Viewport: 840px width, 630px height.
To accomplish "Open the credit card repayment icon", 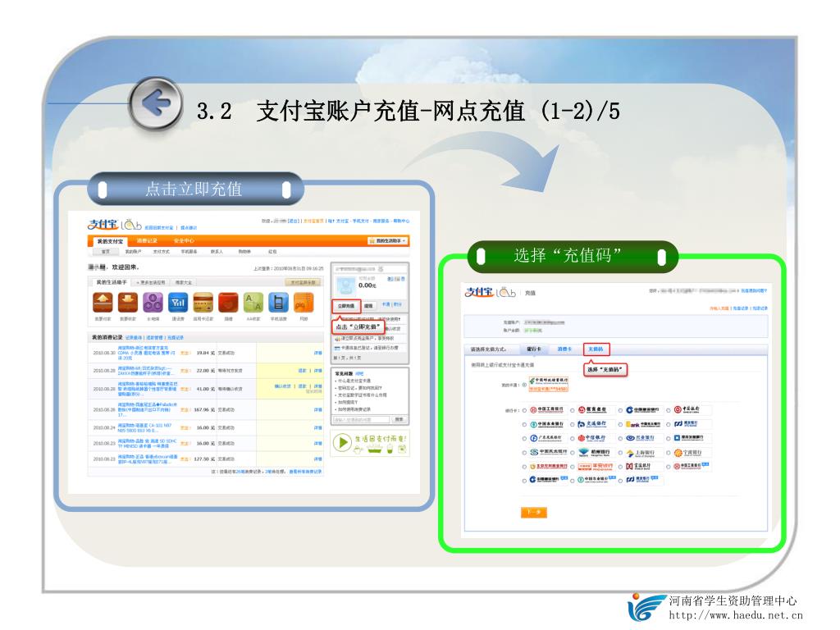I will 203,303.
